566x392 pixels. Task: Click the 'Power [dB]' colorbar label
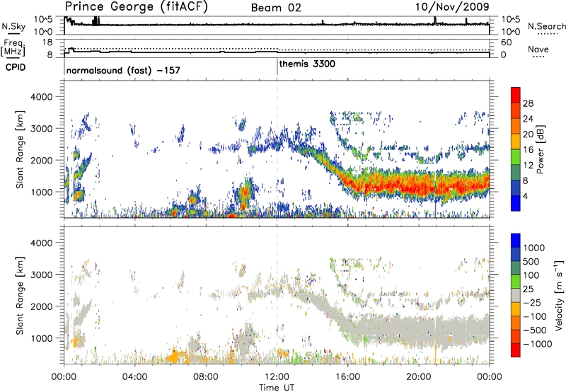click(540, 149)
